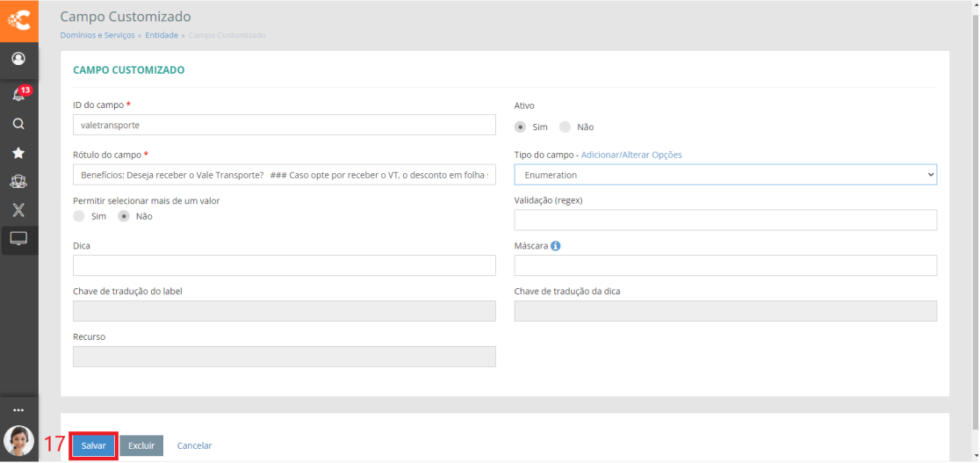Screen dimensions: 980x463
Task: Click the tools X icon in sidebar
Action: [x=18, y=210]
